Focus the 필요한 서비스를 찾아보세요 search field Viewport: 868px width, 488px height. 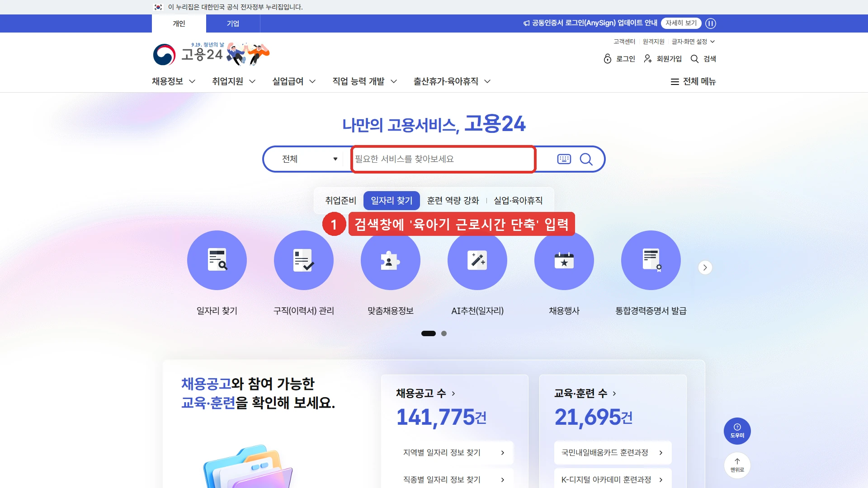click(443, 159)
